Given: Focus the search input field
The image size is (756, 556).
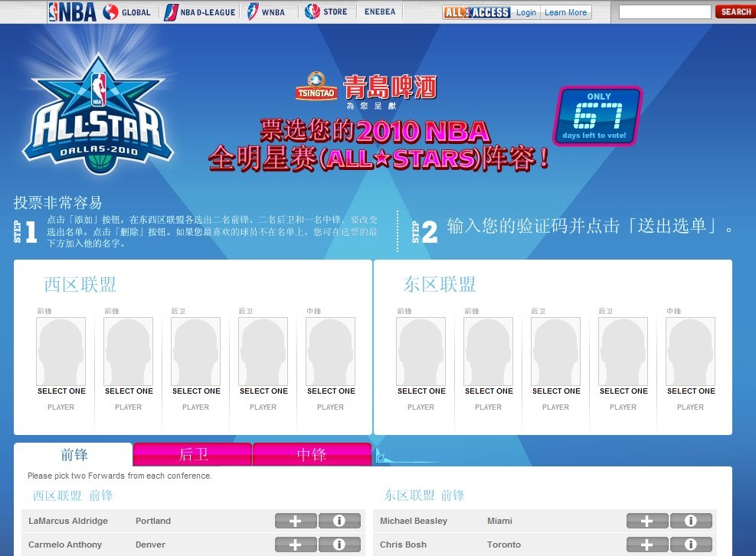Looking at the screenshot, I should 665,12.
